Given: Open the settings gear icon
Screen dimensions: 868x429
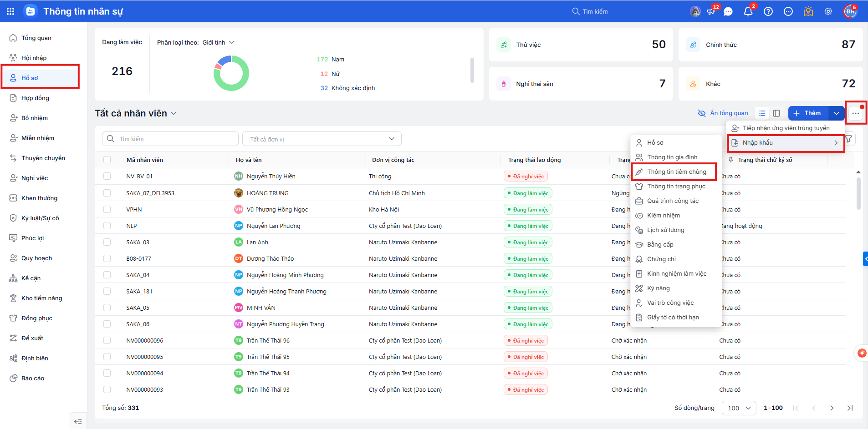Looking at the screenshot, I should pos(828,12).
